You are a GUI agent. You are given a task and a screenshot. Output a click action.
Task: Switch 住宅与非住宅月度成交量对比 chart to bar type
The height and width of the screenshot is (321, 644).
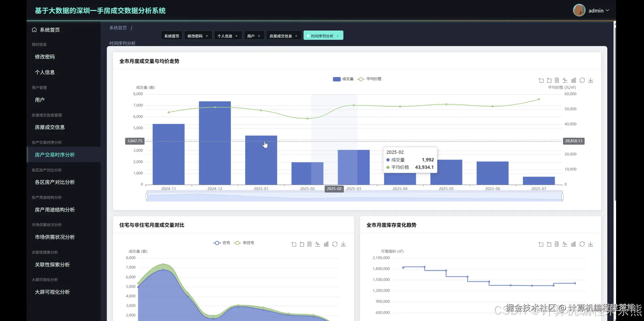point(326,244)
